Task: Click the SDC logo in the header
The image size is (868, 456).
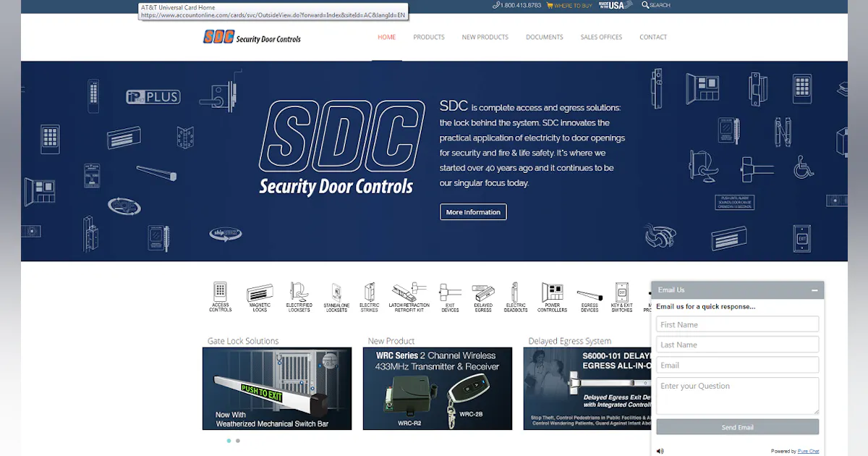Action: [251, 36]
